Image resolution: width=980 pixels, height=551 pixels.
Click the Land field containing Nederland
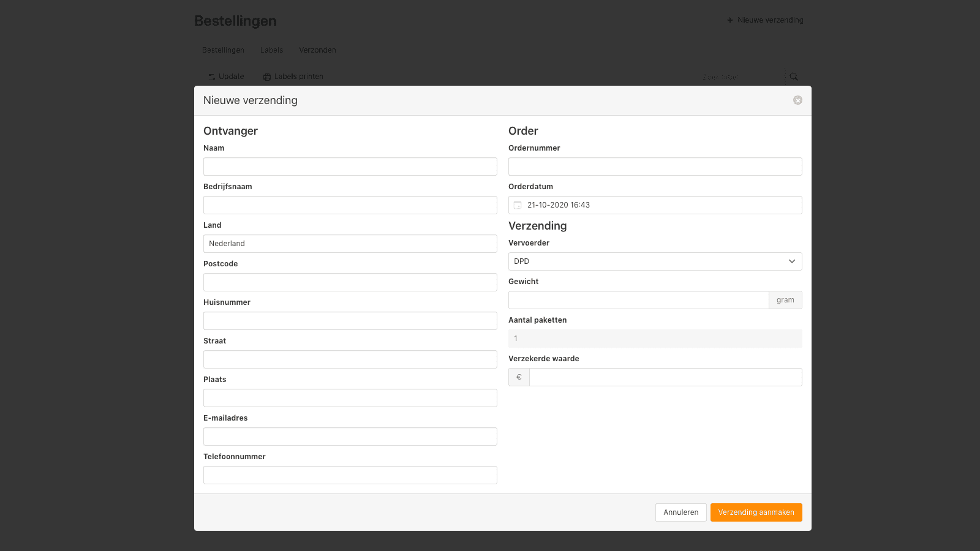tap(350, 243)
